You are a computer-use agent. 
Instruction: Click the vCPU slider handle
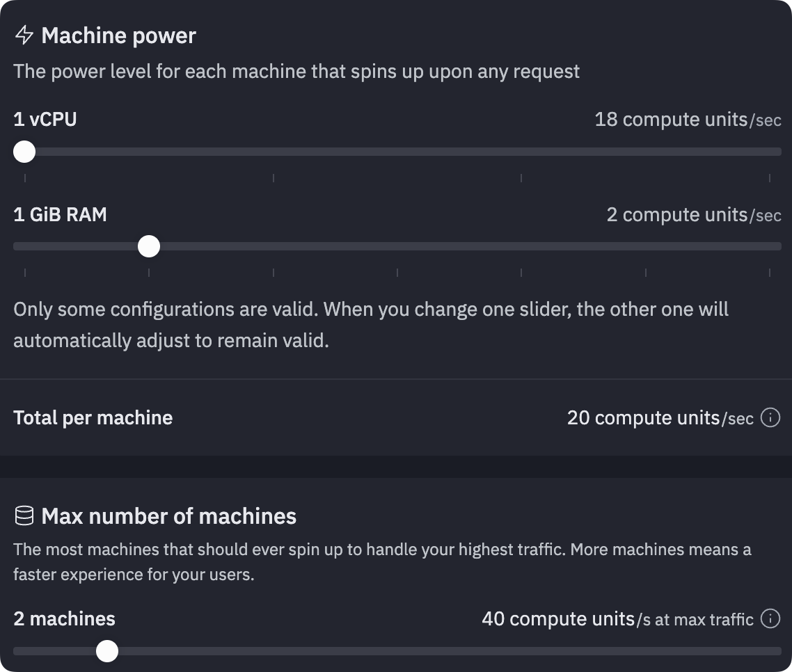(24, 152)
